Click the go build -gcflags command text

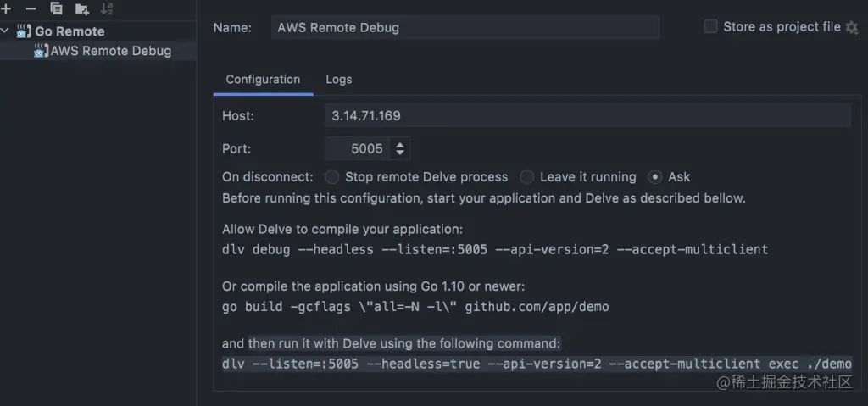point(415,306)
